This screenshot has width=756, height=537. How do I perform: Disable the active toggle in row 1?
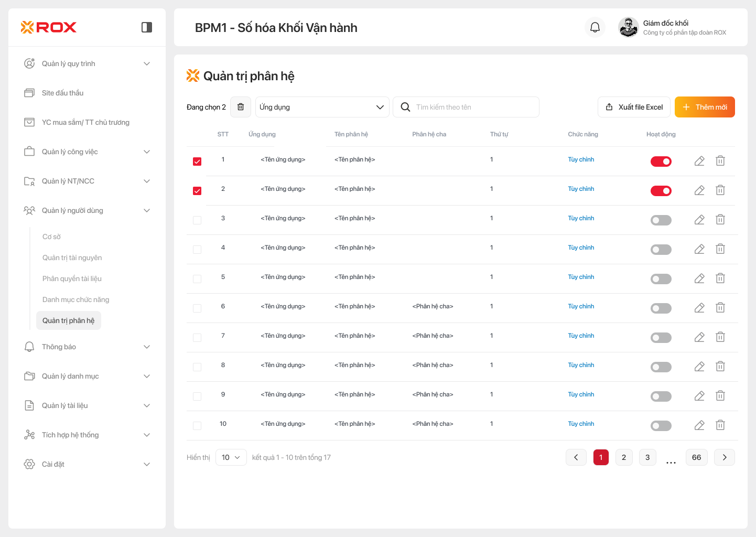[x=661, y=162]
